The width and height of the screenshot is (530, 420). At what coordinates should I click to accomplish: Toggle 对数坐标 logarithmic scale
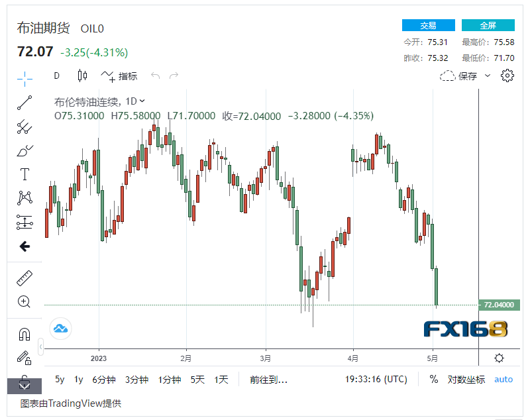pyautogui.click(x=466, y=380)
